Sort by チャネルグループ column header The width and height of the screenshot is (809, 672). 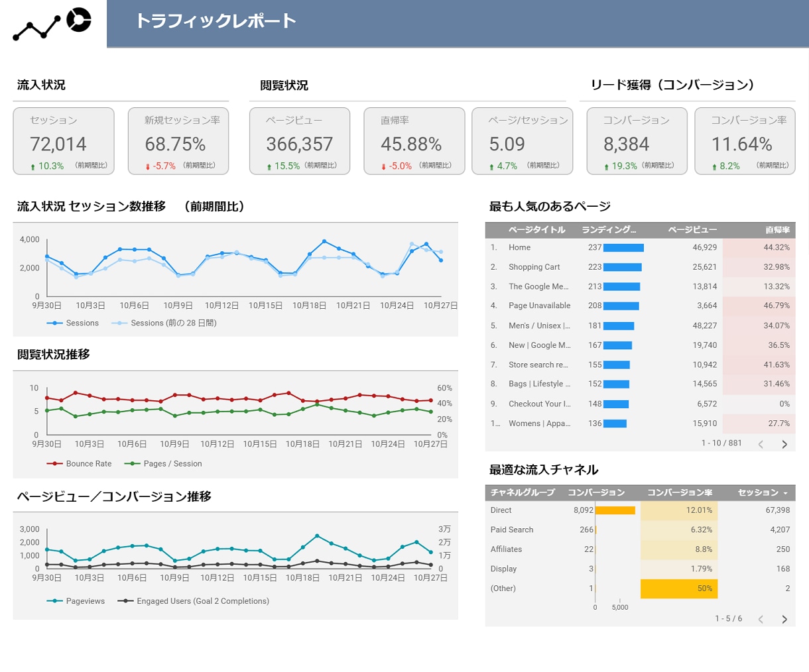click(523, 492)
